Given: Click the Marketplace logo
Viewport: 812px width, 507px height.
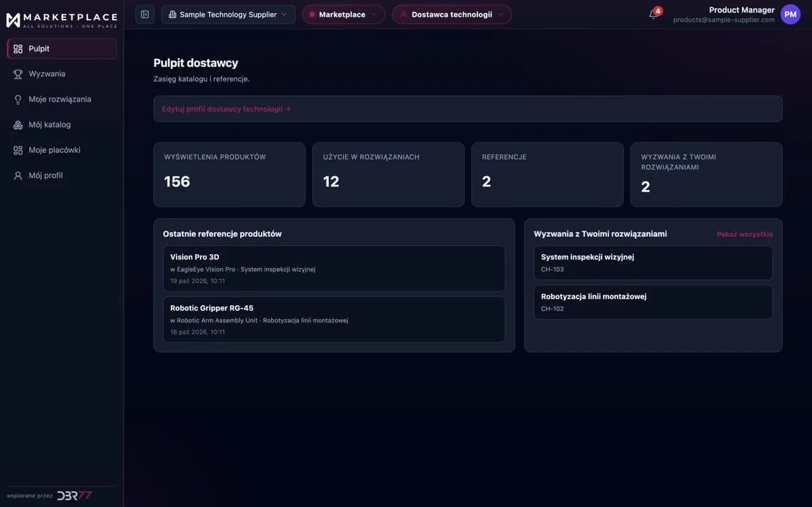Looking at the screenshot, I should [62, 20].
